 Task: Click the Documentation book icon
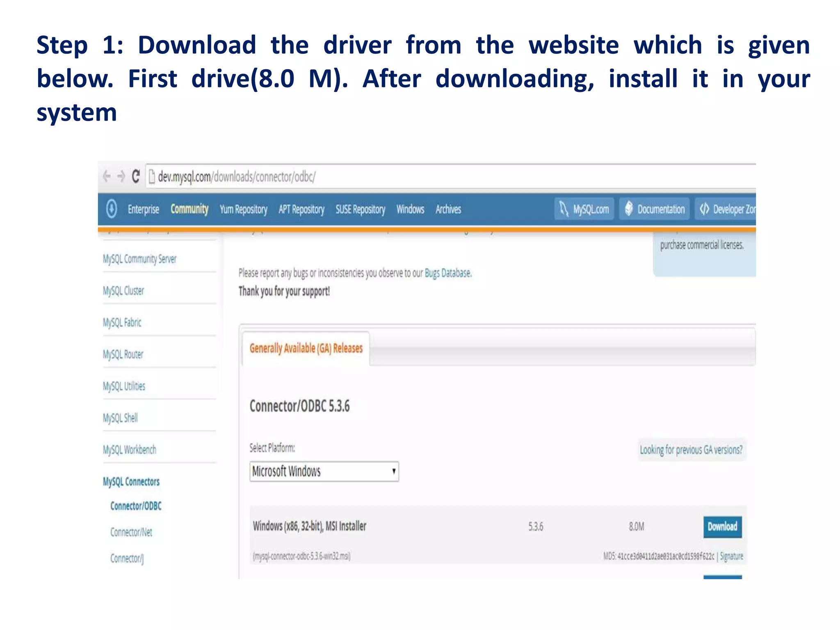click(x=629, y=209)
